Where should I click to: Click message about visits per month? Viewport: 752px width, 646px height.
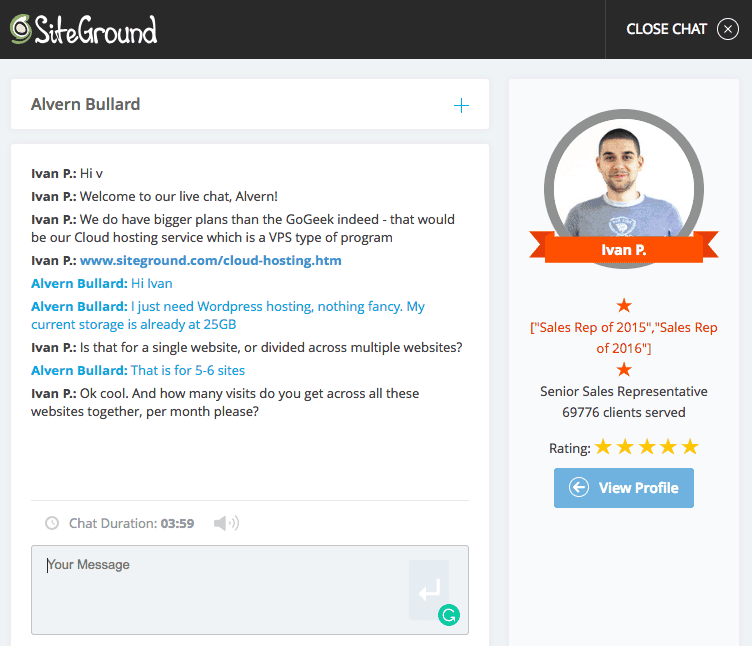click(x=225, y=402)
